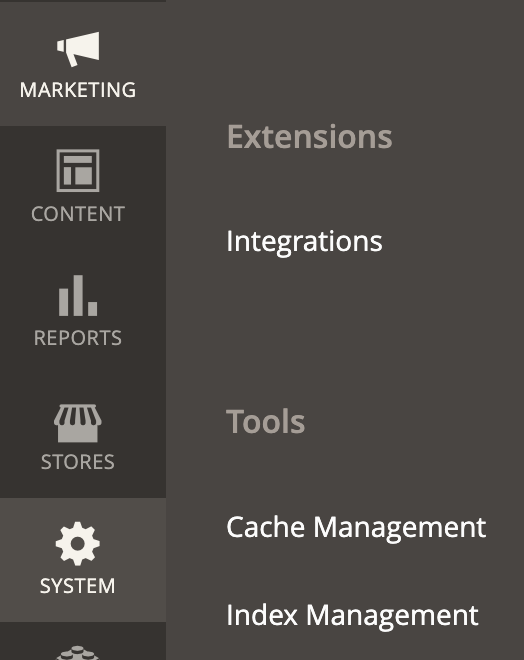Image resolution: width=524 pixels, height=660 pixels.
Task: Select the Reports bar chart icon
Action: (x=78, y=295)
